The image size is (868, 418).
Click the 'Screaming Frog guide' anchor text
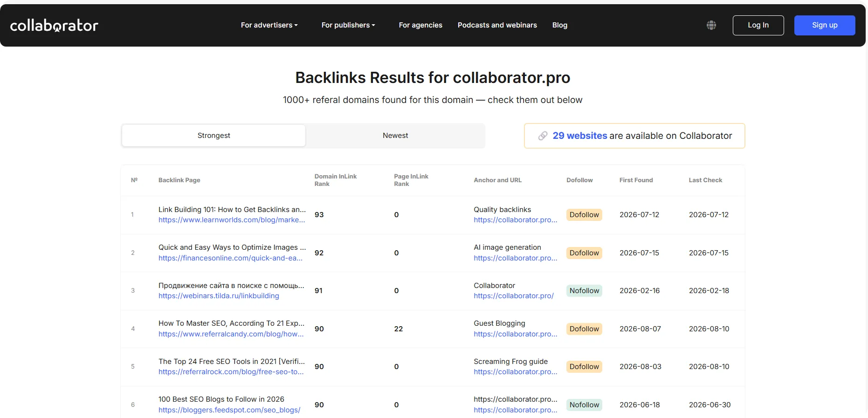tap(510, 362)
